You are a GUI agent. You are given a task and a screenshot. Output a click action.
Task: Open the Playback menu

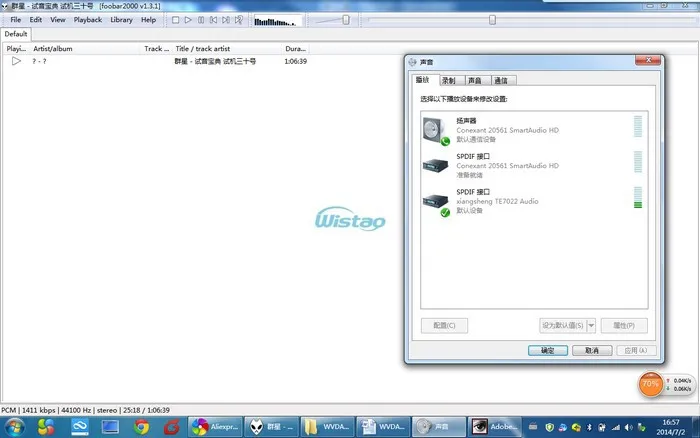tap(88, 20)
